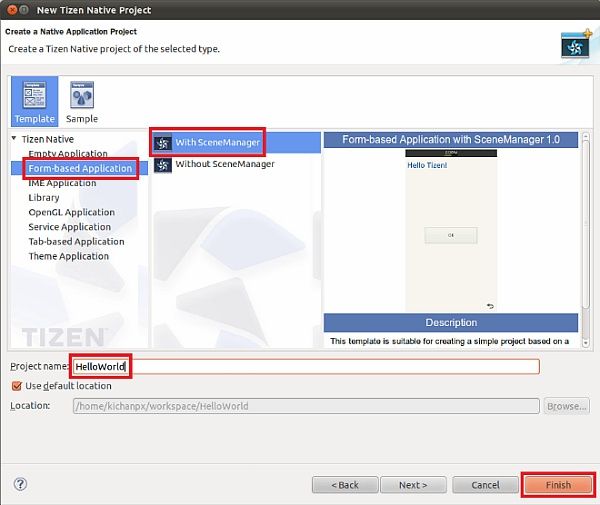Click the Back button
The image size is (600, 505).
345,485
